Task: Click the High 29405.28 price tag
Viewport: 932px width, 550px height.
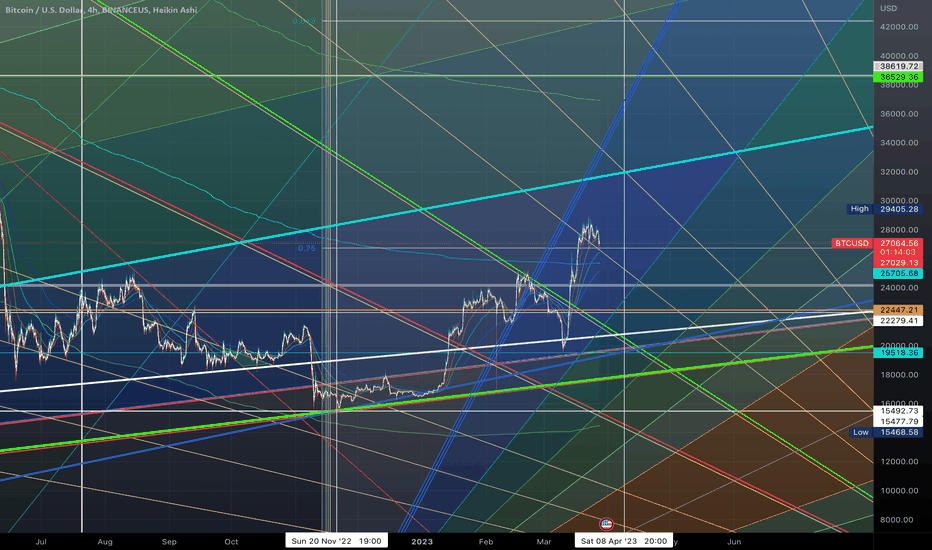Action: (x=885, y=209)
